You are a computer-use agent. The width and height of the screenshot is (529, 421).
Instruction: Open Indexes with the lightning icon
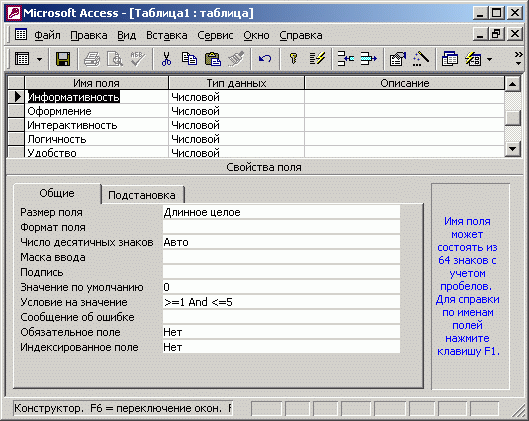[317, 59]
